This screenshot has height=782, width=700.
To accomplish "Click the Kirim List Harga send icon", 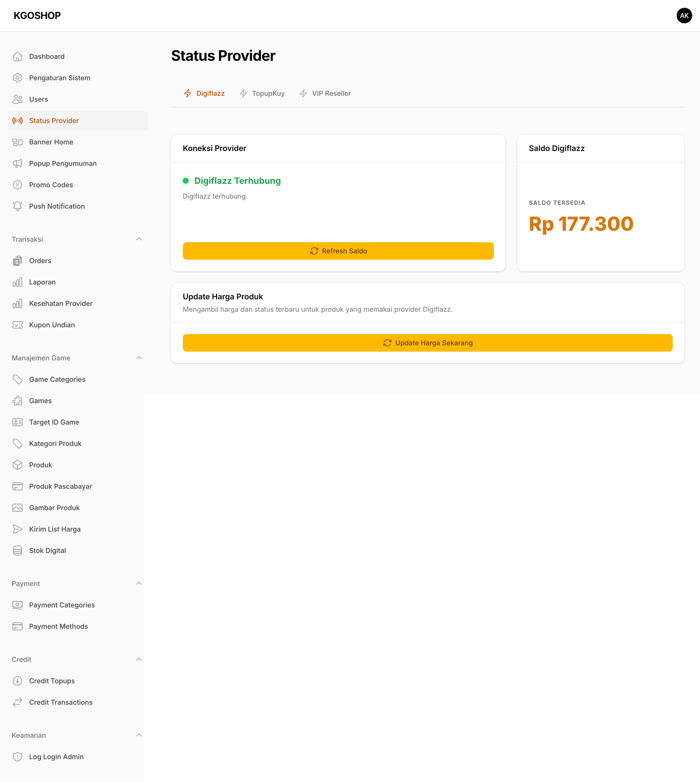I will [x=17, y=529].
